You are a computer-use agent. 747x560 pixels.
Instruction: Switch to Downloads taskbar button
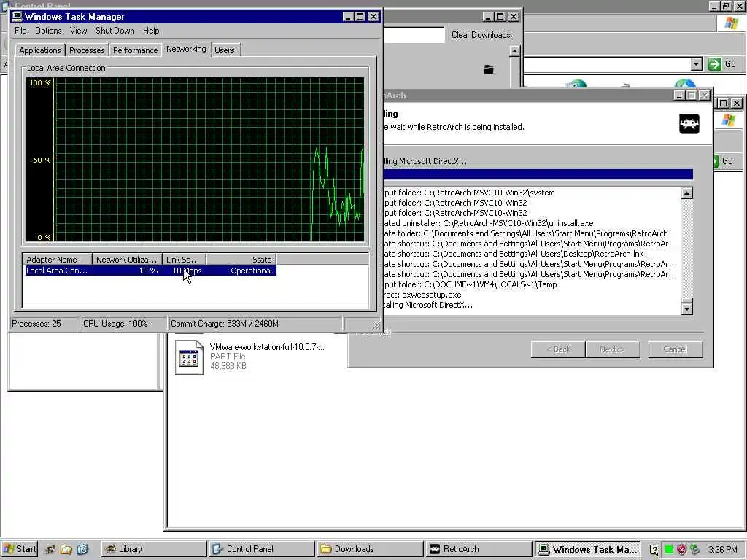[370, 549]
